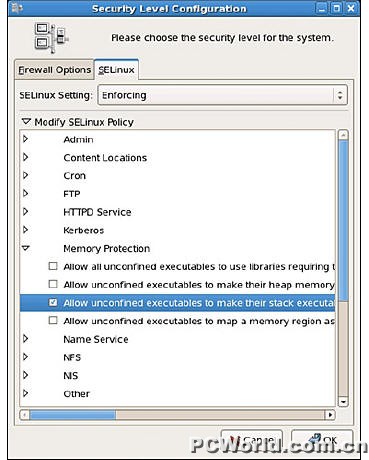Collapse the Memory Protection tree node
This screenshot has width=369, height=460.
pos(26,248)
